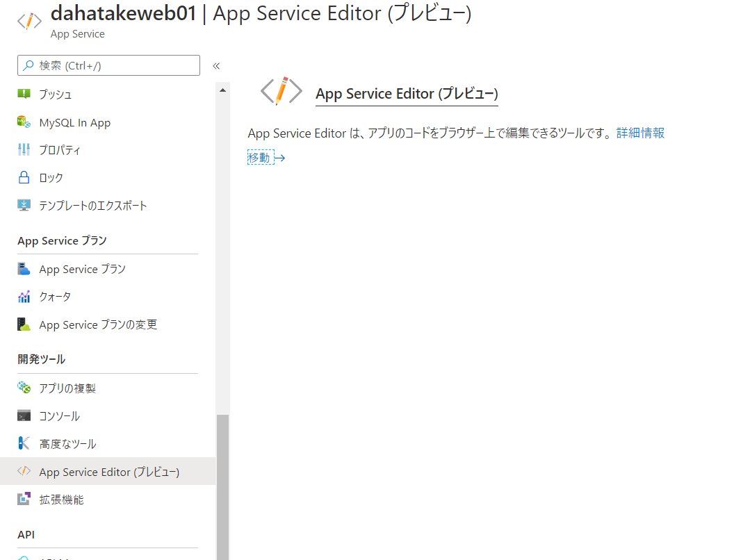Click the sidebar scrollbar up arrow
The height and width of the screenshot is (560, 743).
tap(222, 90)
